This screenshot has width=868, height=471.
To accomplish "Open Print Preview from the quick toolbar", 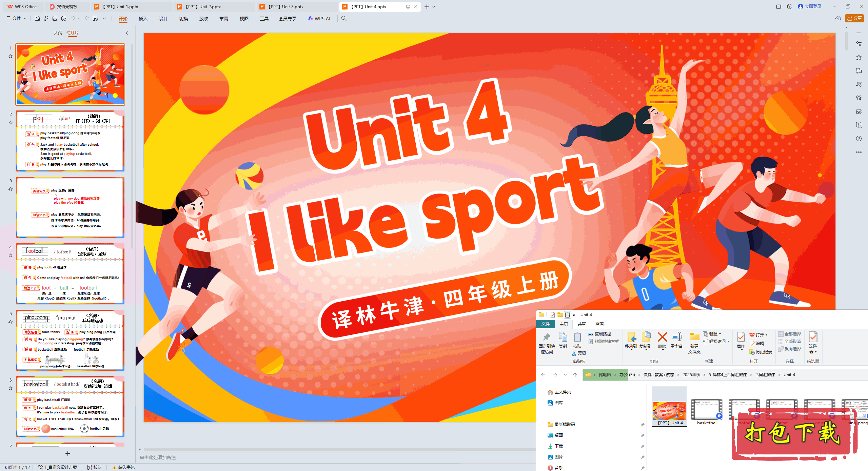I will click(x=63, y=19).
